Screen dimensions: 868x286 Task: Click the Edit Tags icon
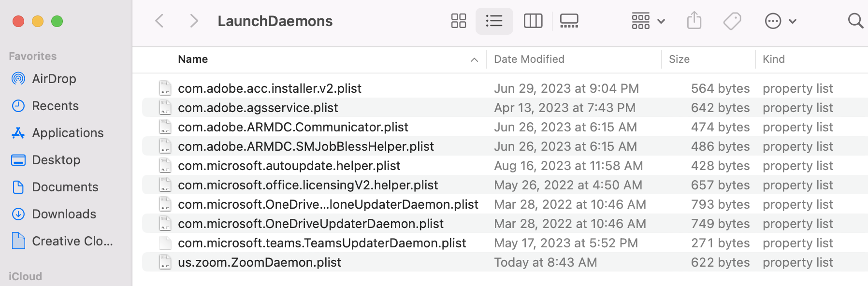click(x=732, y=21)
